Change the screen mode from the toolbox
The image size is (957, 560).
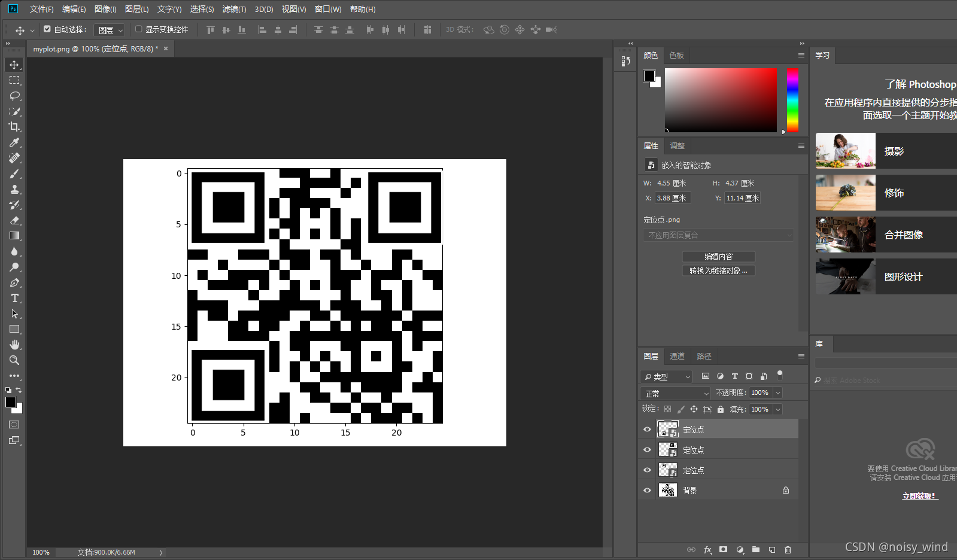[14, 440]
